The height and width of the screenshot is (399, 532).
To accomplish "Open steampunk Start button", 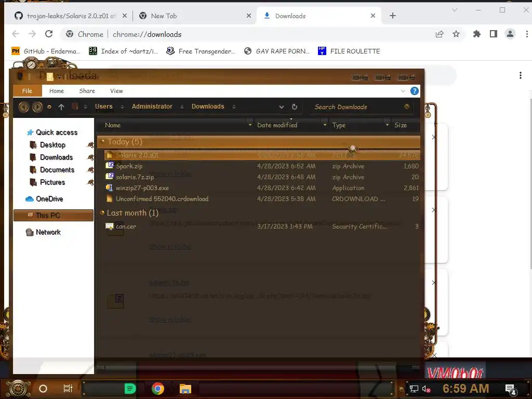I will coord(18,389).
